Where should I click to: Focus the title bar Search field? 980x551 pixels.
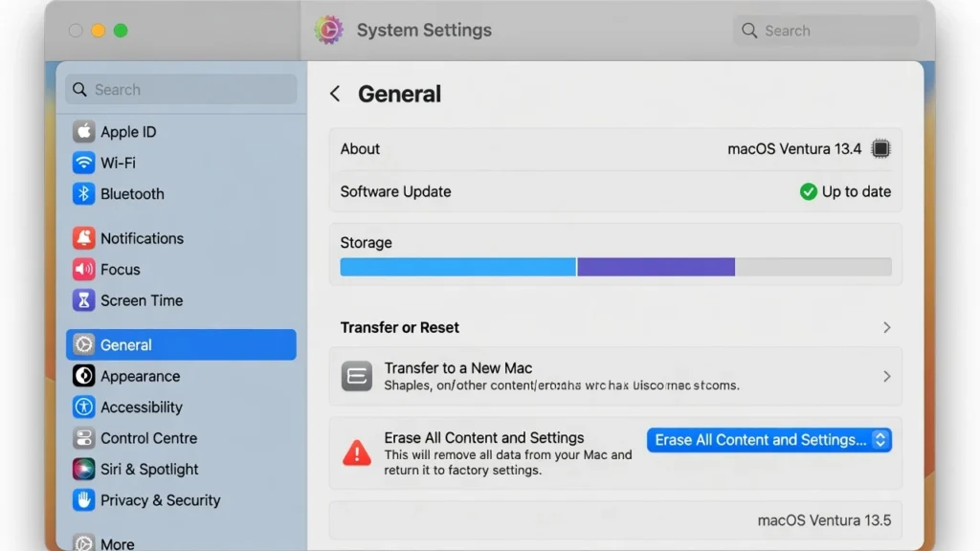[x=826, y=31]
